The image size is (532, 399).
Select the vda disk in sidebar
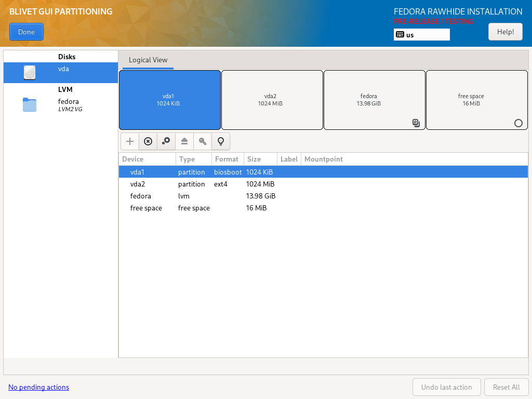[x=61, y=73]
